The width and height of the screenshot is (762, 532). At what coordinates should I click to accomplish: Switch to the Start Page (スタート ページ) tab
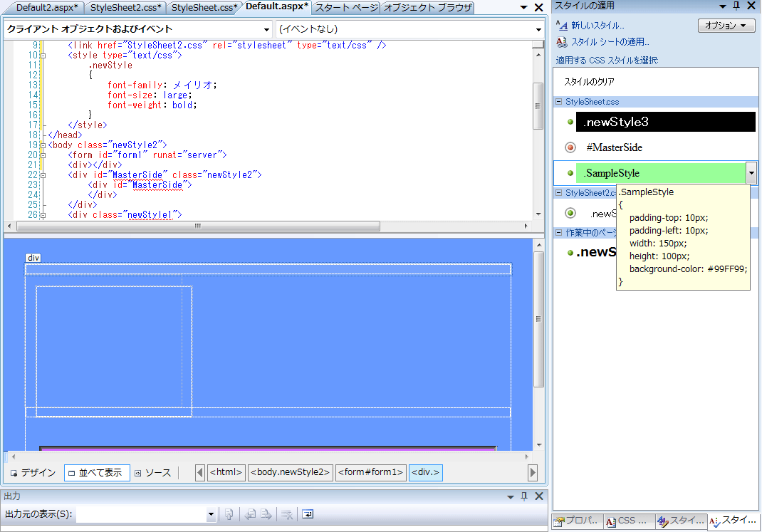coord(346,7)
